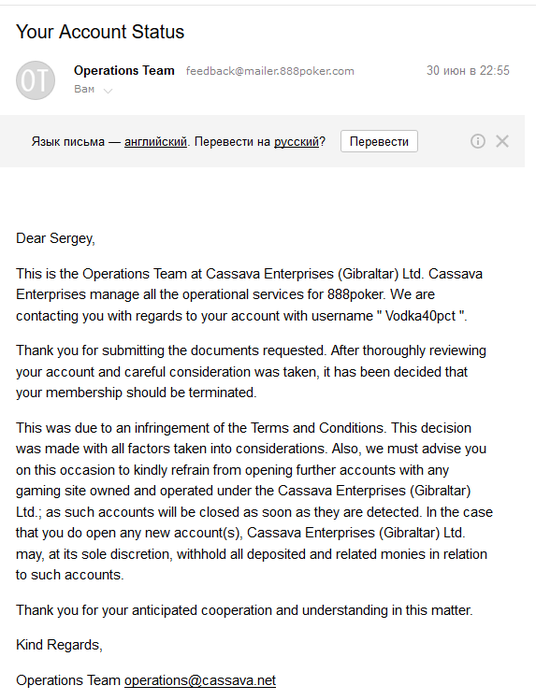
Task: Click the message date 30 июн в 22:55
Action: [468, 71]
